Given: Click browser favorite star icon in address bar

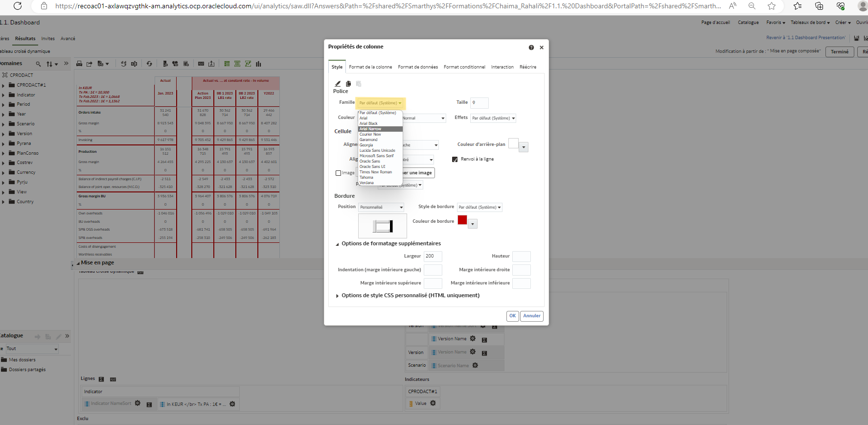Looking at the screenshot, I should (x=772, y=6).
